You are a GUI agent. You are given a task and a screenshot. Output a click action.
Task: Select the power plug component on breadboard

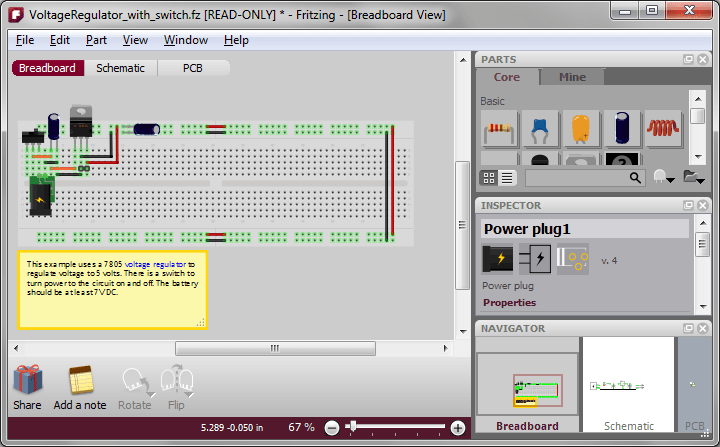pos(40,198)
